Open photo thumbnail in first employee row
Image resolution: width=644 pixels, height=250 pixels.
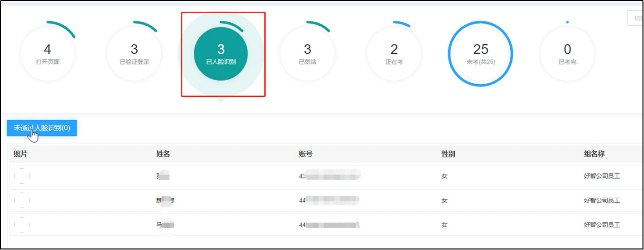pos(22,176)
